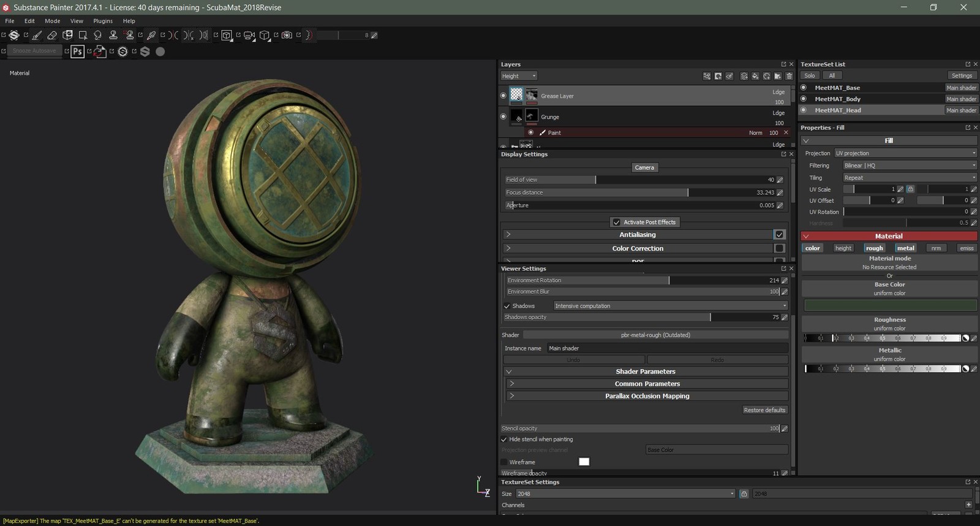Toggle MeetMAT_Body texture set visibility
Image resolution: width=980 pixels, height=526 pixels.
tap(804, 99)
